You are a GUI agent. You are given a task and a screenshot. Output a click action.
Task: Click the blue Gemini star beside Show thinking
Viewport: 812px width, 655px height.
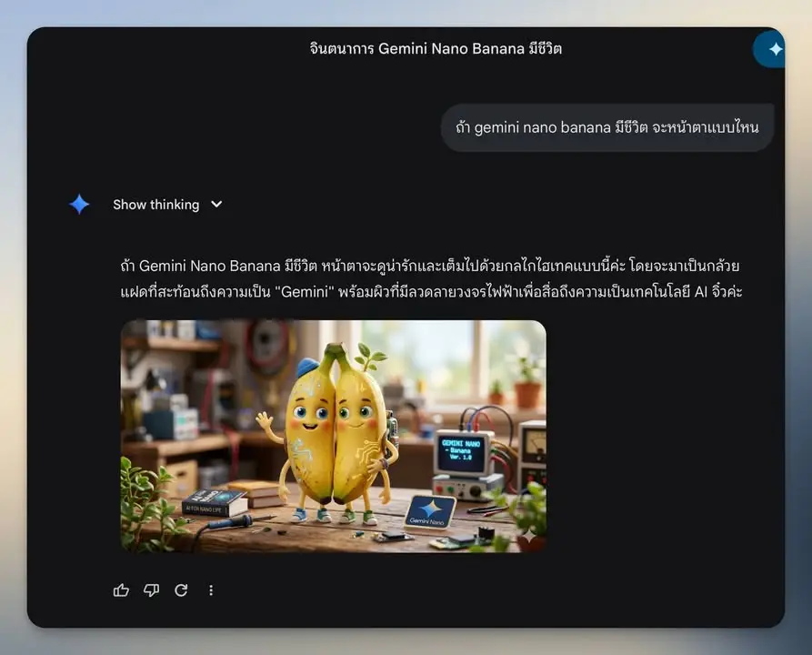click(x=79, y=204)
